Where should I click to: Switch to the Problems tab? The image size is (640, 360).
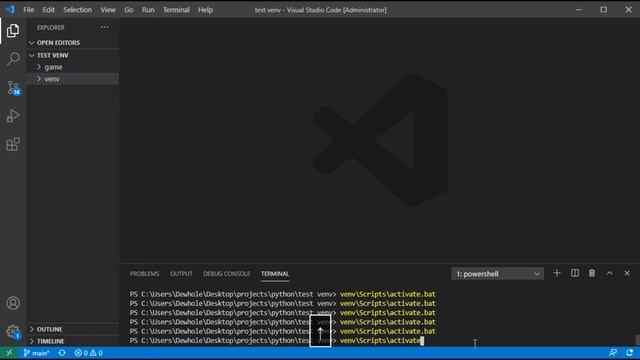pos(144,274)
